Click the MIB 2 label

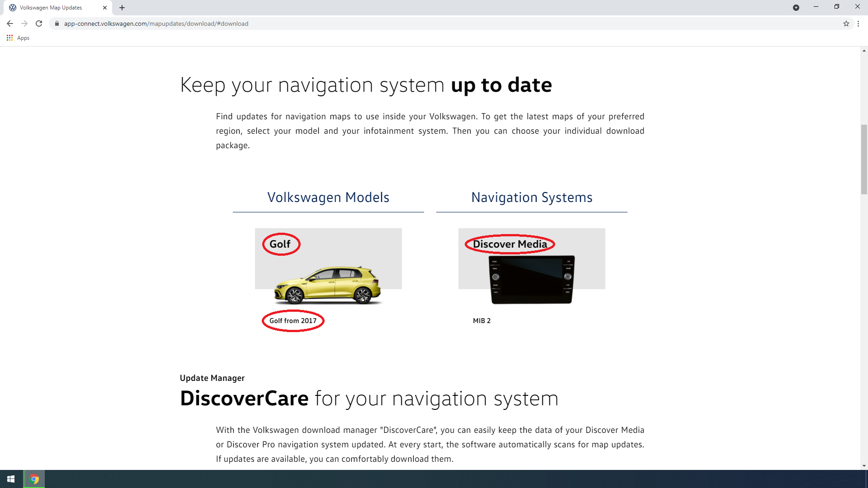481,321
